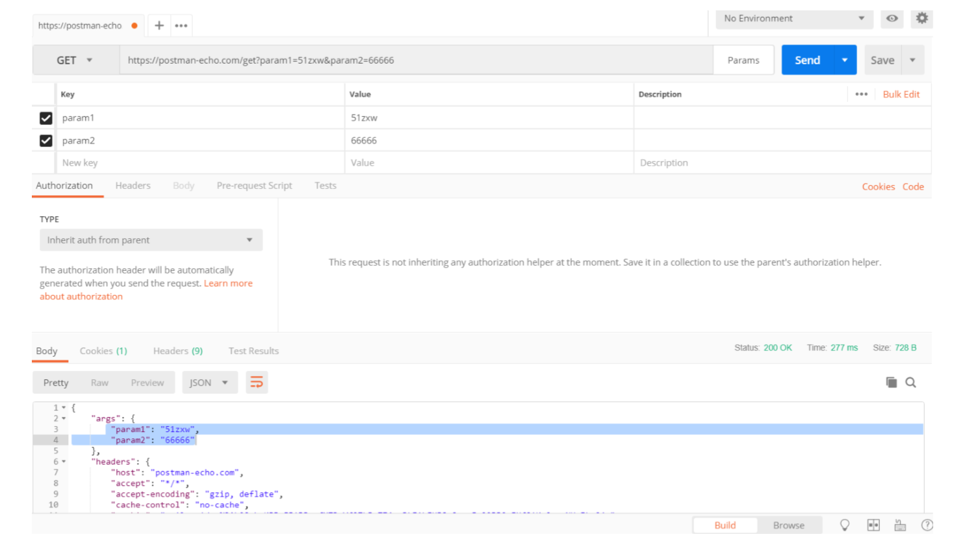Open the Inherit auth from parent dropdown

coord(151,240)
